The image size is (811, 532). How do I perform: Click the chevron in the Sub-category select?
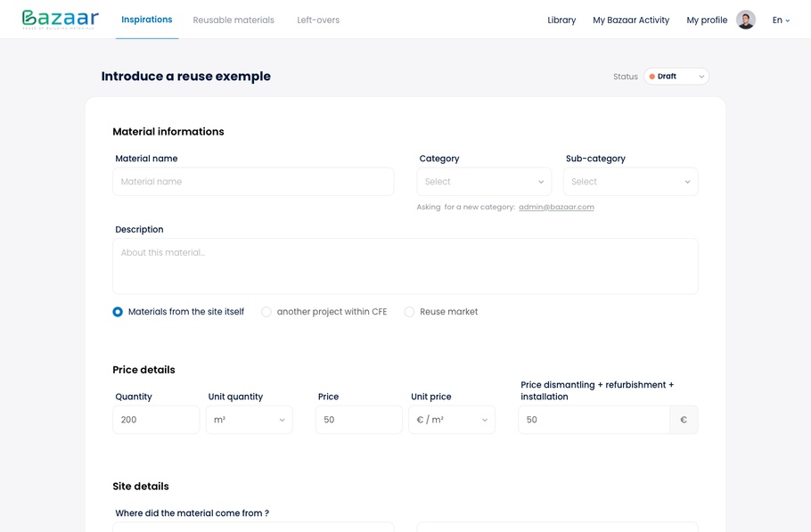(x=687, y=182)
